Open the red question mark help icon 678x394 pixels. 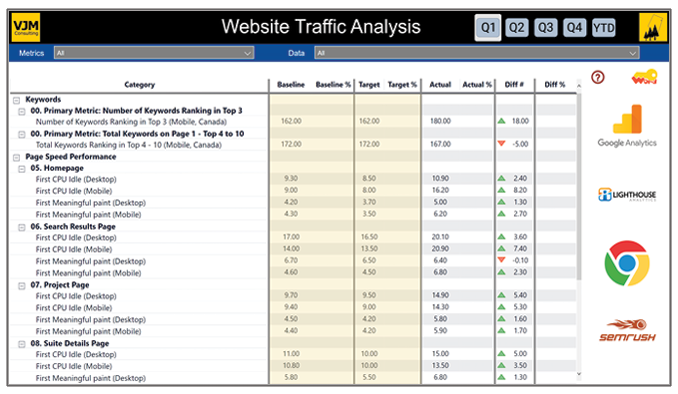click(598, 77)
